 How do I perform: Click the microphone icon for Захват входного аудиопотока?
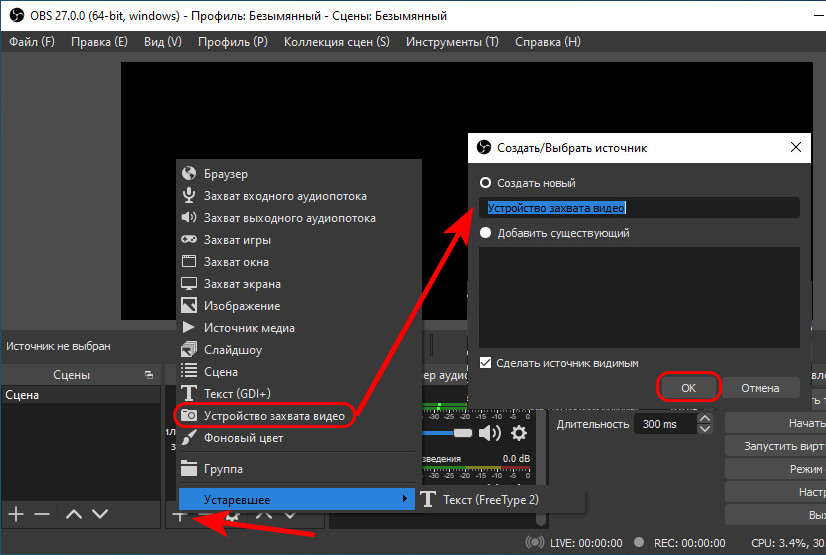pyautogui.click(x=189, y=195)
